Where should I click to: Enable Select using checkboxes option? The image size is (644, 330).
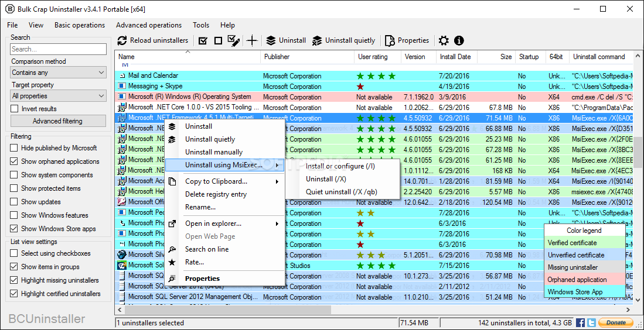pos(14,253)
